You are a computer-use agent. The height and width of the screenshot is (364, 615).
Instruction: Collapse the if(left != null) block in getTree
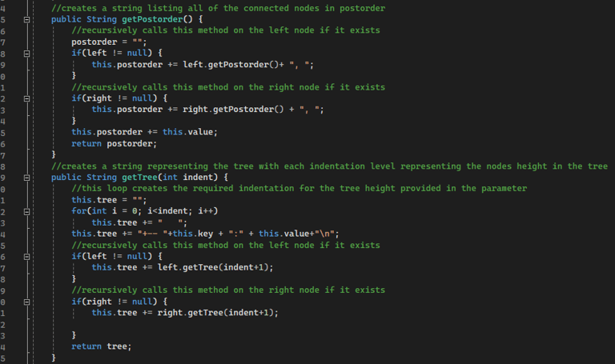[x=26, y=257]
